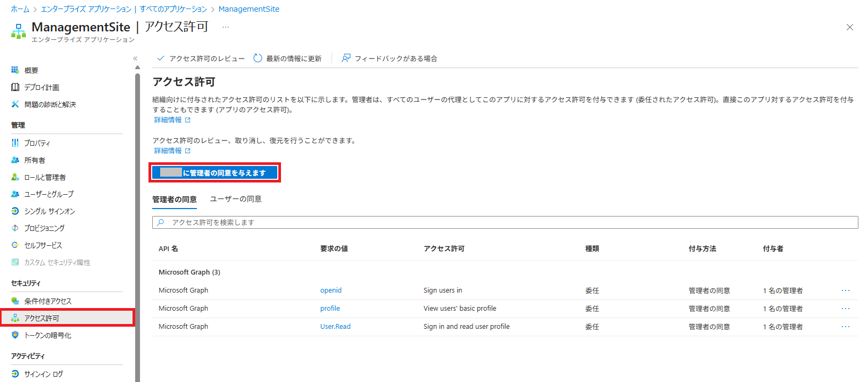Switch to ユーザーの同意 tab
The image size is (868, 382).
[x=236, y=199]
